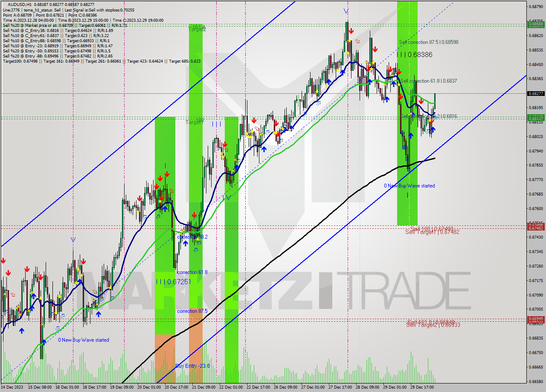
Task: Click the '20 Dec 17:00' time axis label
Action: pos(177,387)
